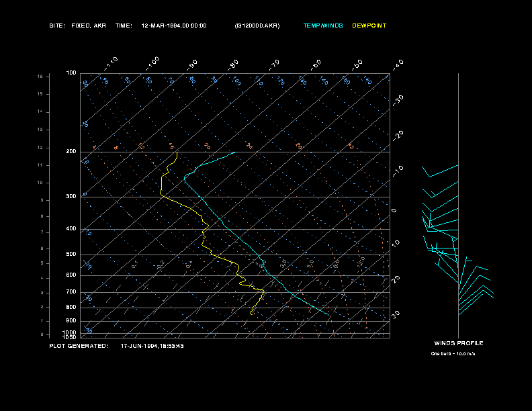
Task: Select the generation timestamp "17-JUN-1994,18:53:43"
Action: pyautogui.click(x=152, y=346)
